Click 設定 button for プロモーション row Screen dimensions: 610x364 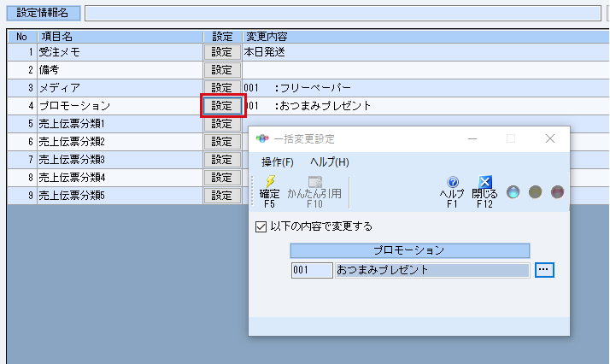click(x=222, y=106)
